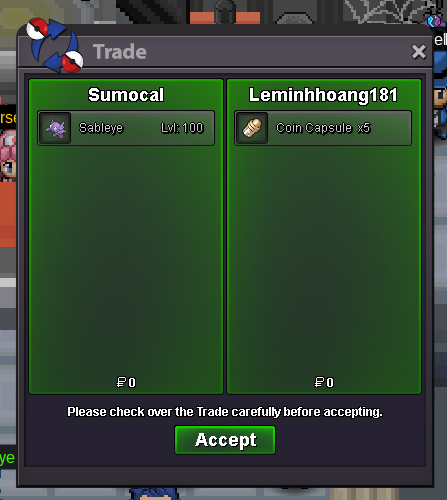
Task: Click the Coin Capsule item icon
Action: point(252,128)
